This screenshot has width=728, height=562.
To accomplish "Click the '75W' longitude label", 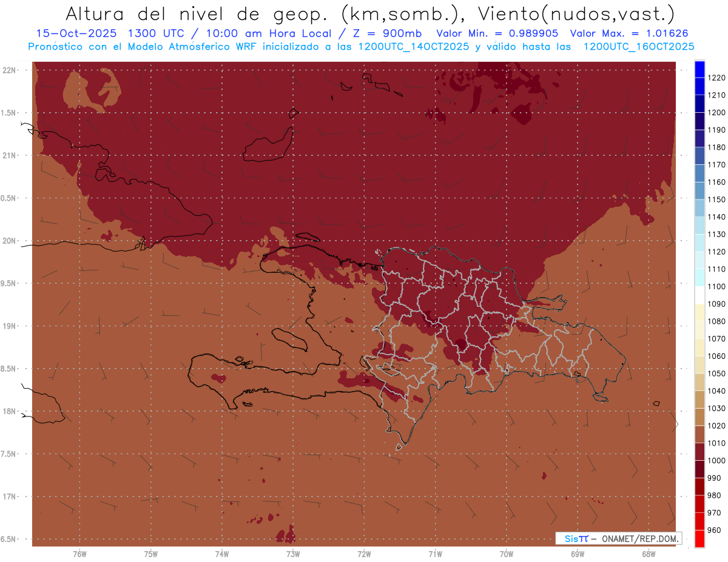I will point(151,554).
